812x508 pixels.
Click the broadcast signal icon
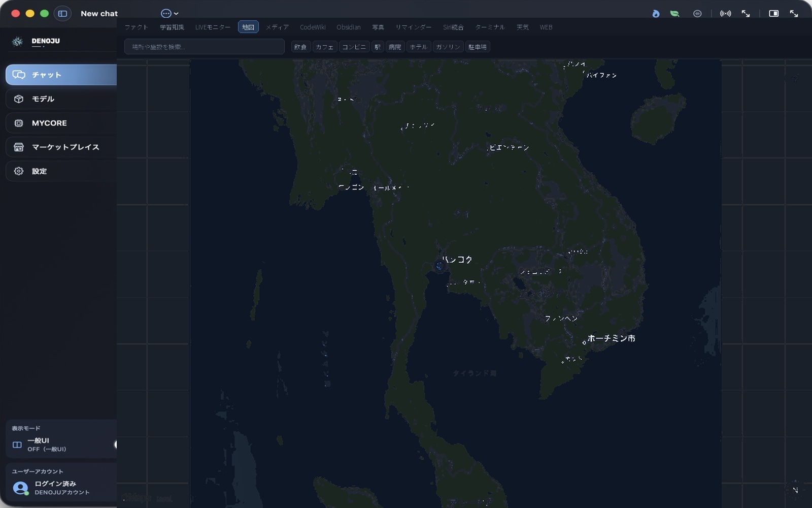(725, 14)
